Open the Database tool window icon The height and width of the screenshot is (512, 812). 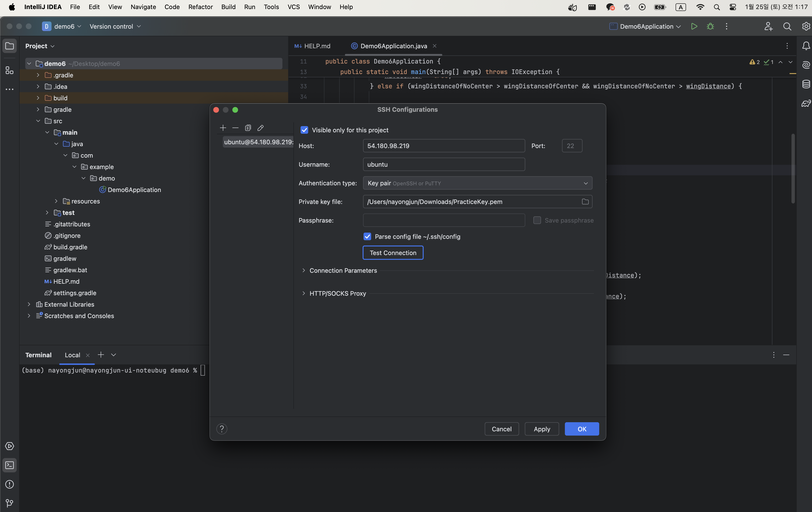pos(806,84)
